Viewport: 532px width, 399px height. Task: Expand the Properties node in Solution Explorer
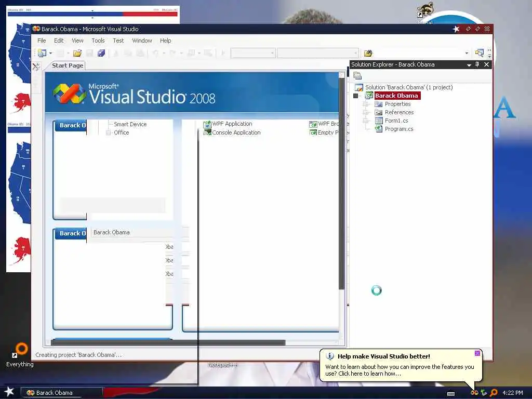point(366,104)
